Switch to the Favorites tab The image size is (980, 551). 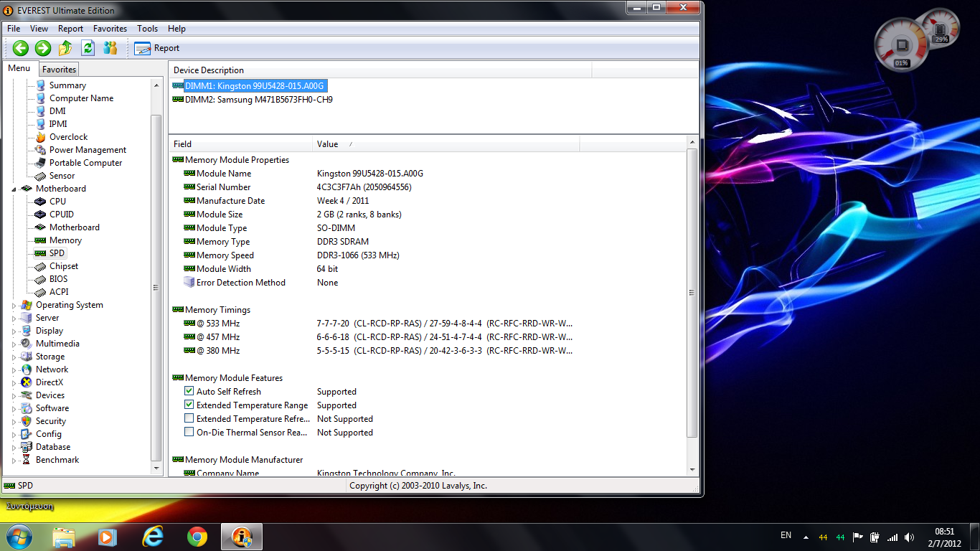click(59, 70)
